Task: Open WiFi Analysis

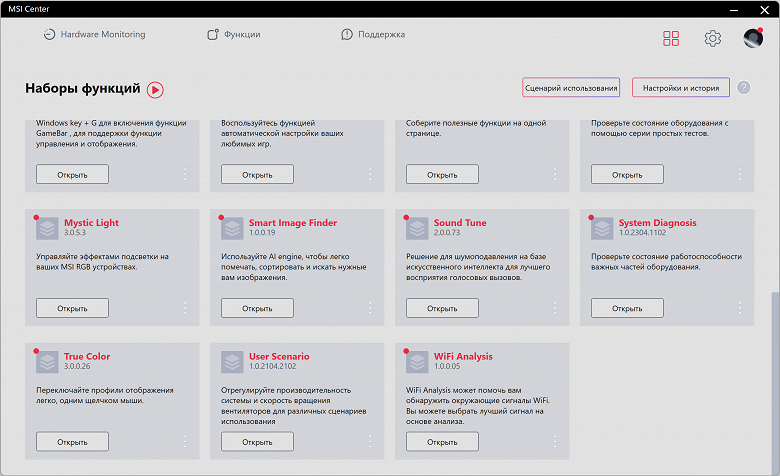Action: [442, 442]
